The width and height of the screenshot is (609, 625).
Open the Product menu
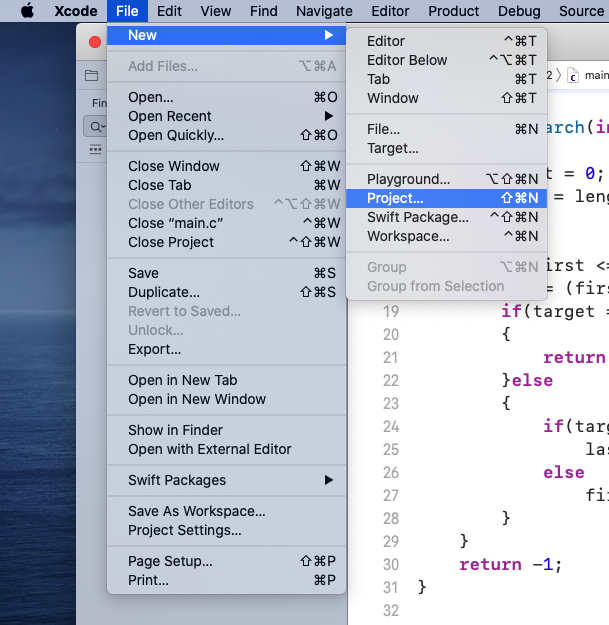point(454,11)
